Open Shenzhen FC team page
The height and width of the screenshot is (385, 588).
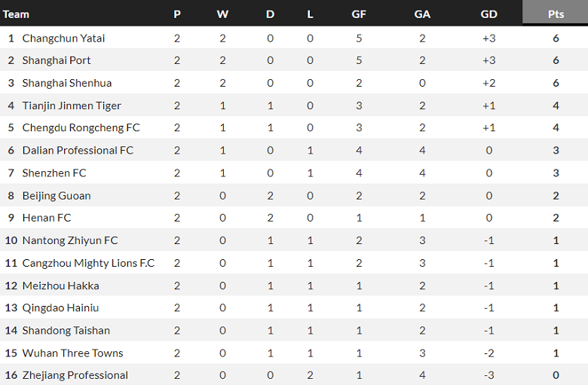(54, 173)
